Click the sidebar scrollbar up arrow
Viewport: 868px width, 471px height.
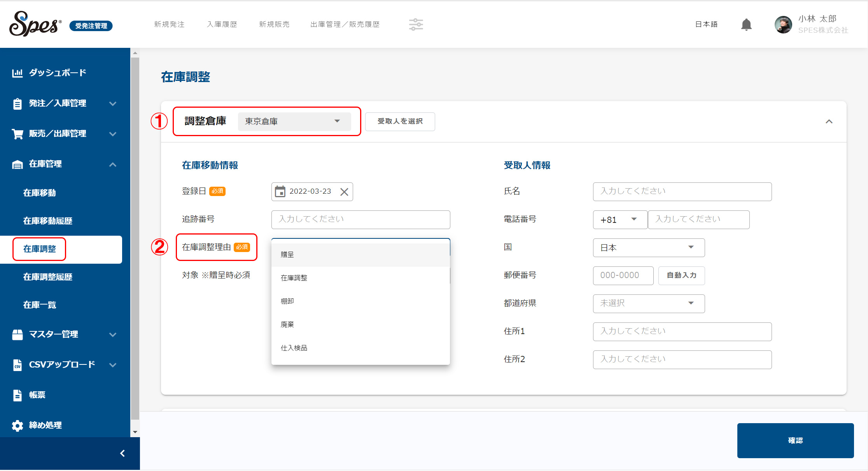[135, 53]
